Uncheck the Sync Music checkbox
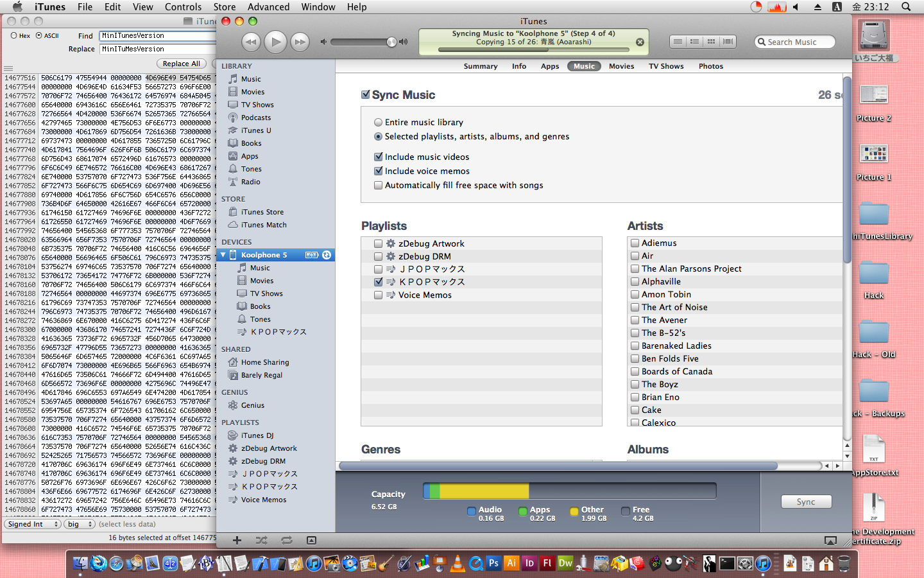924x578 pixels. (366, 94)
